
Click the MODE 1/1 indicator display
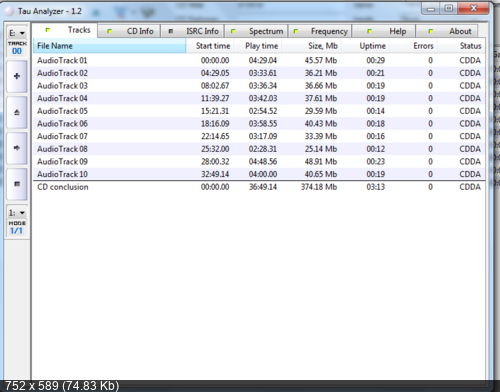[17, 227]
